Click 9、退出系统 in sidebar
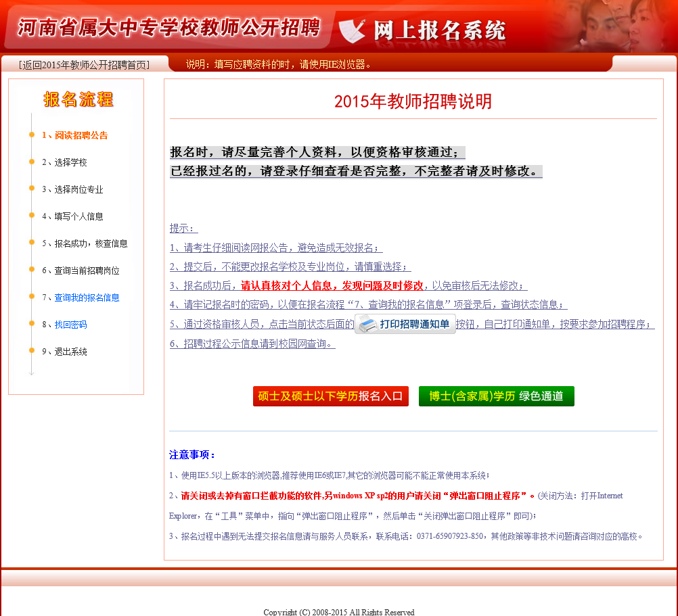This screenshot has height=616, width=678. click(x=64, y=352)
